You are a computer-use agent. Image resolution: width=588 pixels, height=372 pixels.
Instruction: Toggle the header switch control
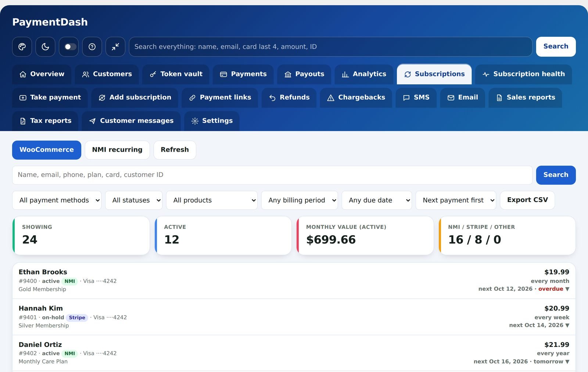[69, 47]
